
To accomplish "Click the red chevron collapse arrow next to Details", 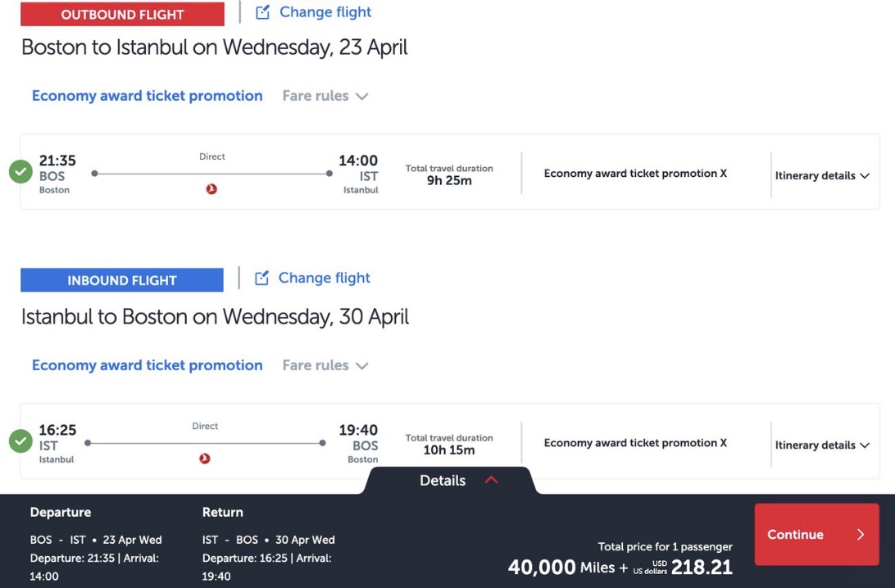I will click(x=491, y=481).
